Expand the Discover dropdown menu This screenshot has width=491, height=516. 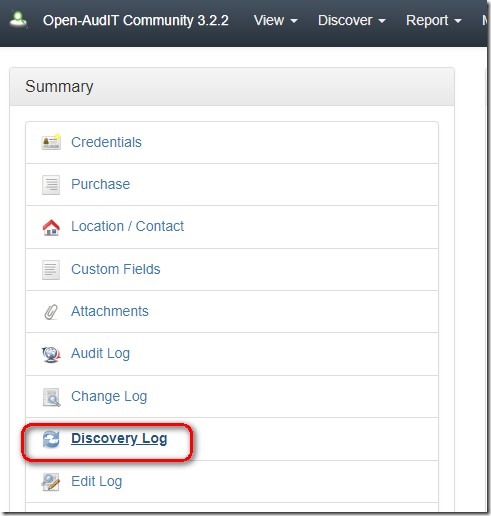[352, 20]
